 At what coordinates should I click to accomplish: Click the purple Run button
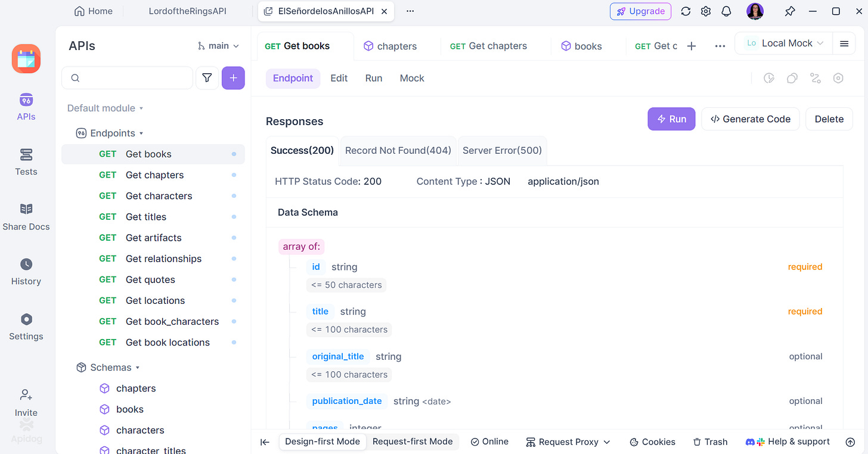coord(671,119)
